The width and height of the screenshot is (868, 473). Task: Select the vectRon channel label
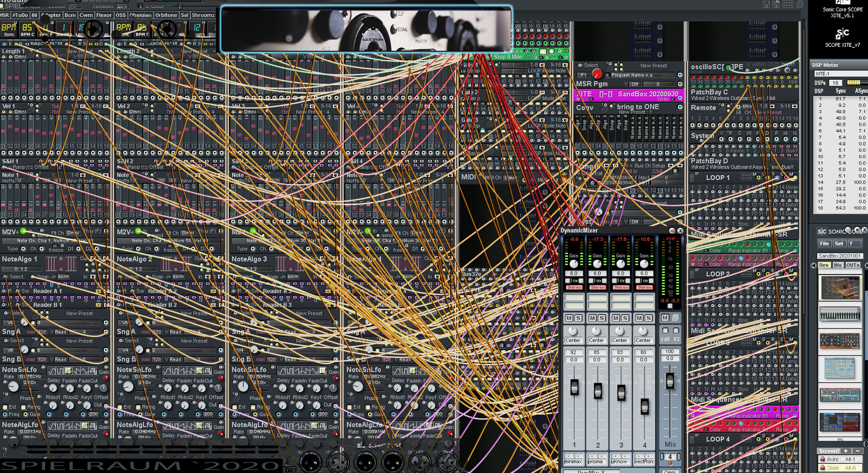click(x=644, y=461)
